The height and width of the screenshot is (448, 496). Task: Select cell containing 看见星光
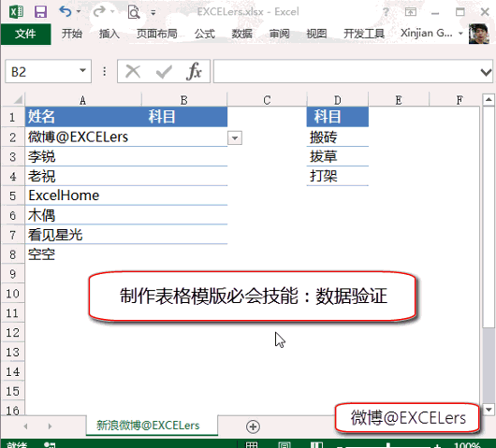(x=83, y=235)
